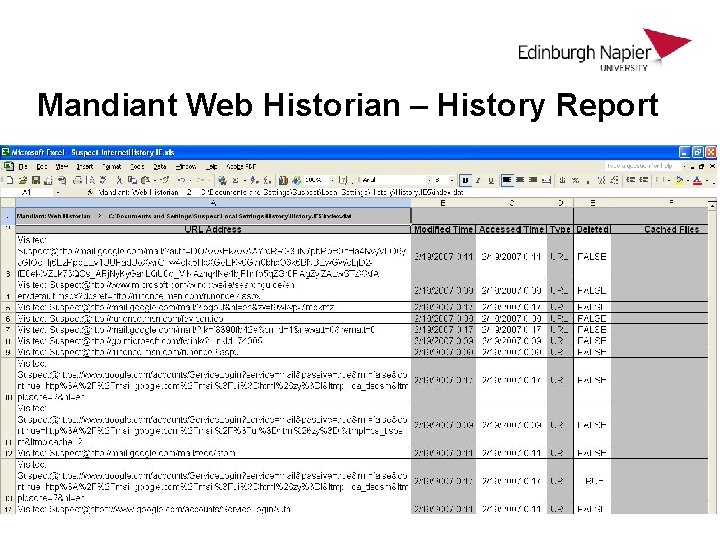Open the zoom percentage dropdown
This screenshot has width=720, height=540.
point(332,180)
